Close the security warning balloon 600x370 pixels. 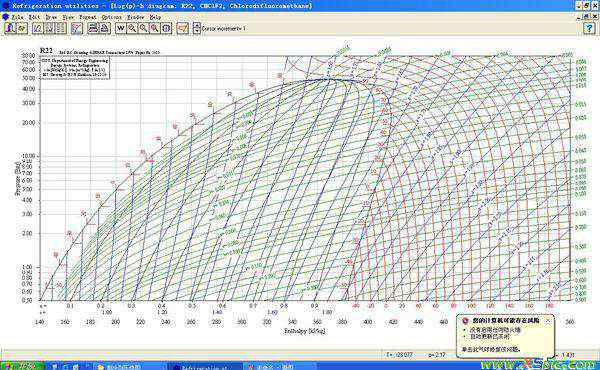(548, 321)
